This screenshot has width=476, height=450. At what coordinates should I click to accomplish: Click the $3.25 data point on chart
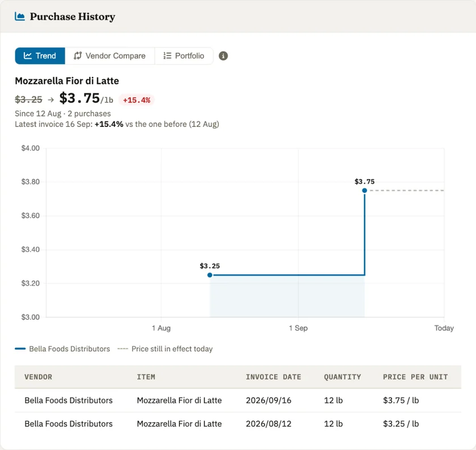210,275
